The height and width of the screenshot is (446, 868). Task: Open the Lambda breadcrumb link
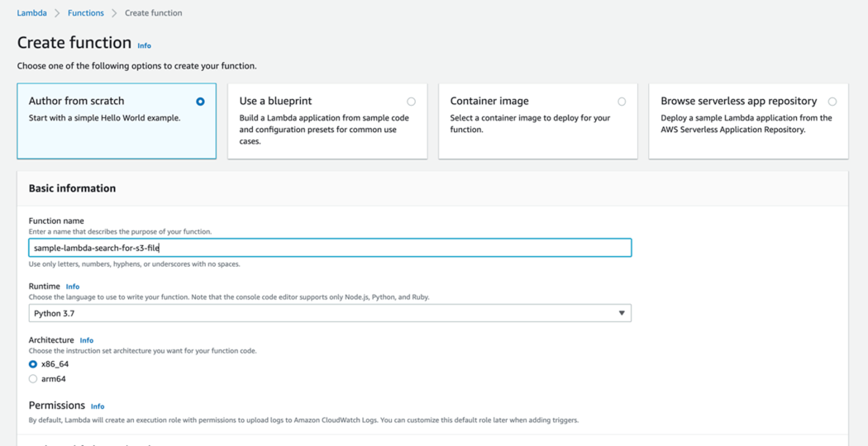pos(31,12)
